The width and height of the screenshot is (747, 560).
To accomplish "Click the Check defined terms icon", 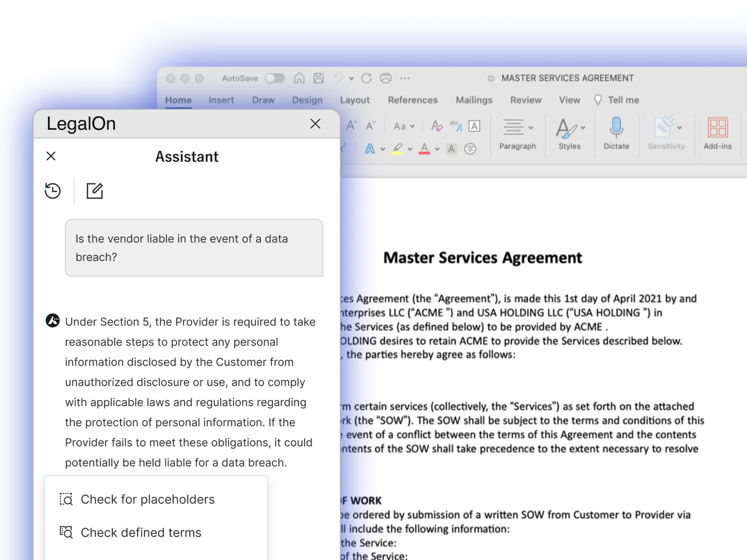I will click(66, 532).
